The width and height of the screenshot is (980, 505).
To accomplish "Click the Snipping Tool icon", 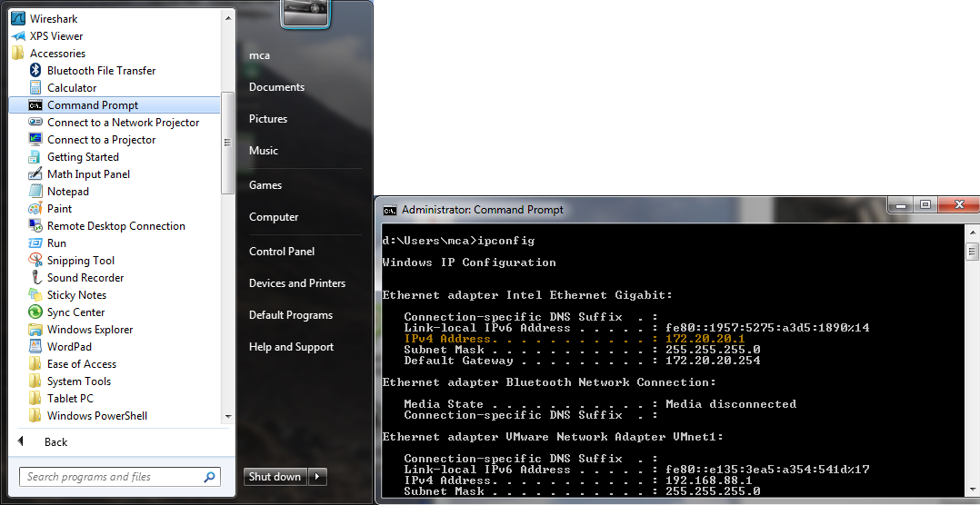I will click(35, 261).
